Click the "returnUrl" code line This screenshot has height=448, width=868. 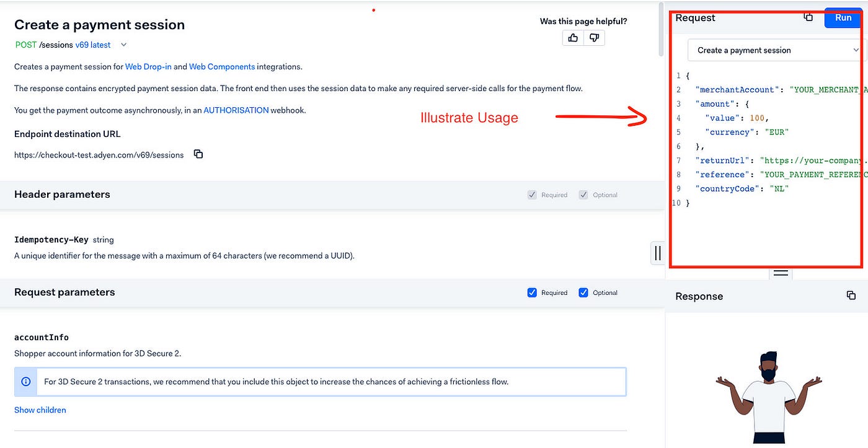781,160
